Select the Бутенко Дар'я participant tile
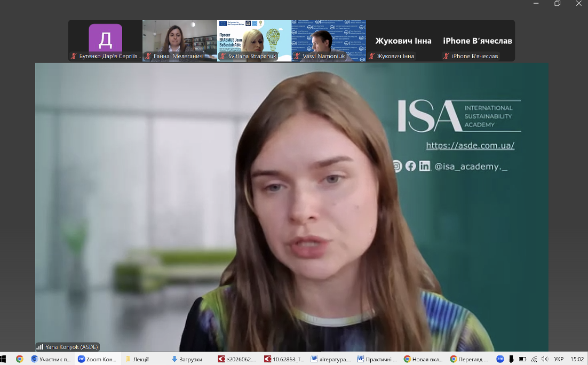The image size is (588, 365). [105, 41]
